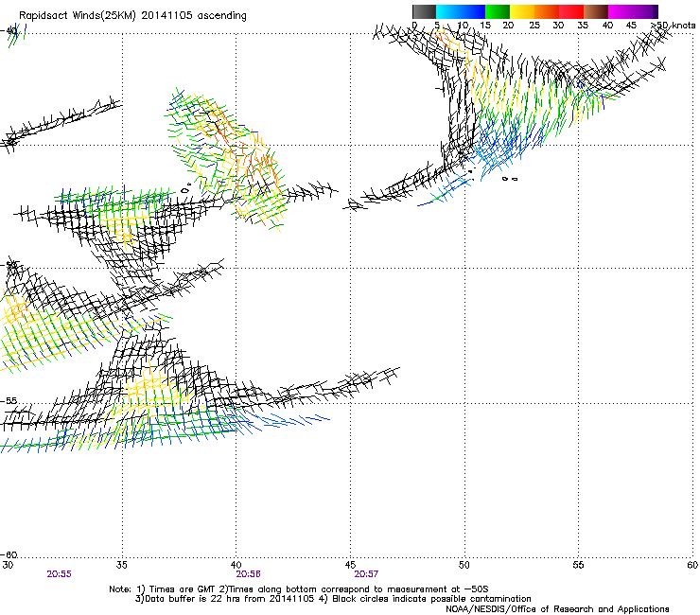Click the purple time label 20:56
This screenshot has width=700, height=615.
tap(248, 574)
